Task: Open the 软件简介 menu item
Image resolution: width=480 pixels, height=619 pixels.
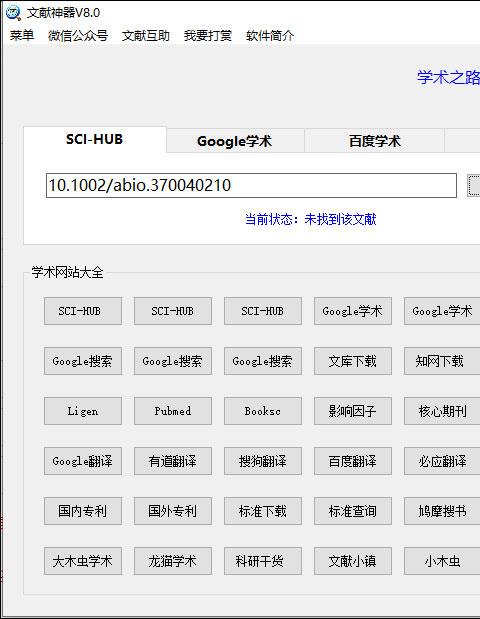Action: pyautogui.click(x=270, y=36)
